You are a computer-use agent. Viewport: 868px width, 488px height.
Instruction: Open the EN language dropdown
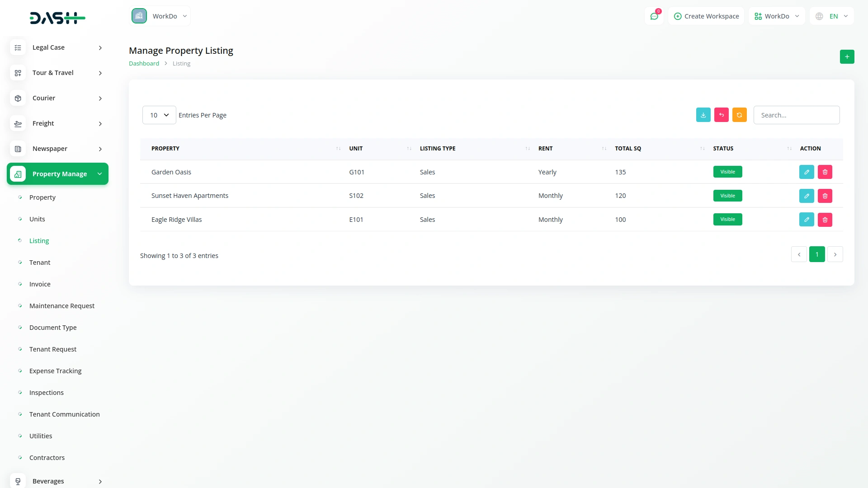tap(832, 16)
